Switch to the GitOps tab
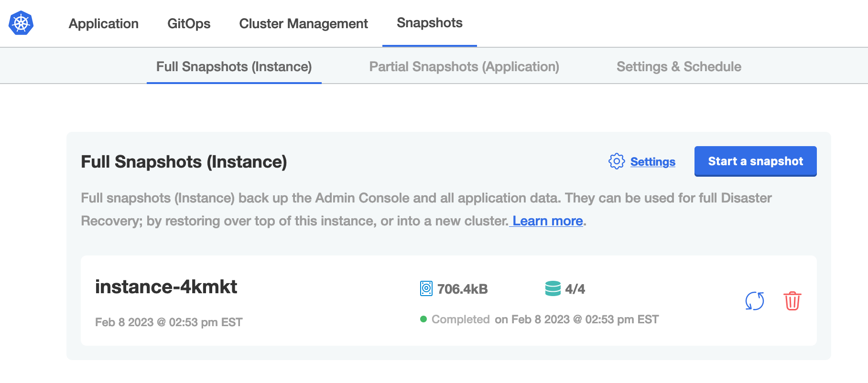 point(189,23)
